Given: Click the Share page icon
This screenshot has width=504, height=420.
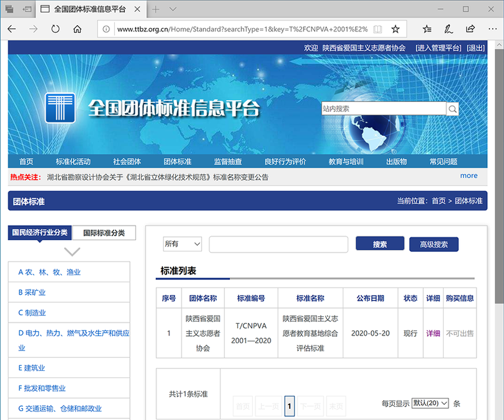Looking at the screenshot, I should point(470,29).
